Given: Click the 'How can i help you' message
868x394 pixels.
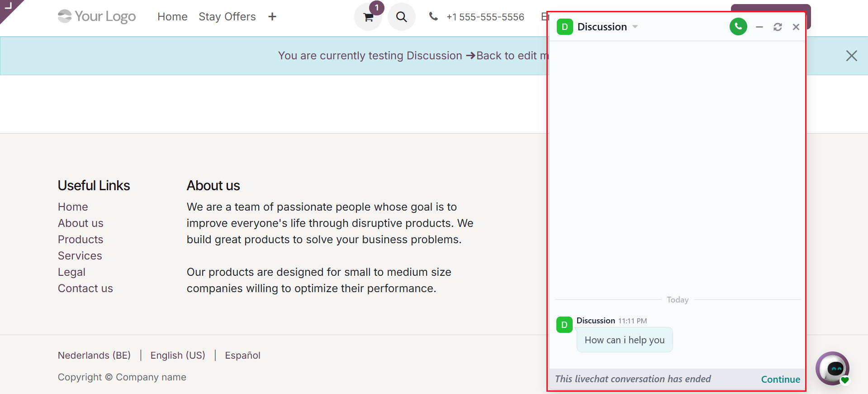Looking at the screenshot, I should pyautogui.click(x=624, y=340).
